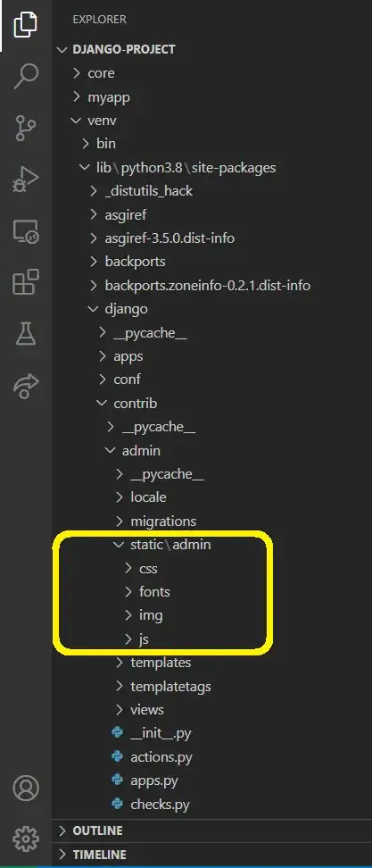Open the Testing flask icon

[26, 334]
